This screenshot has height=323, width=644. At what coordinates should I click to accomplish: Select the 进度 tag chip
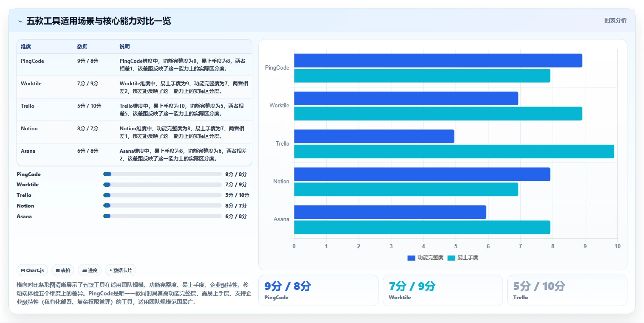coord(90,270)
